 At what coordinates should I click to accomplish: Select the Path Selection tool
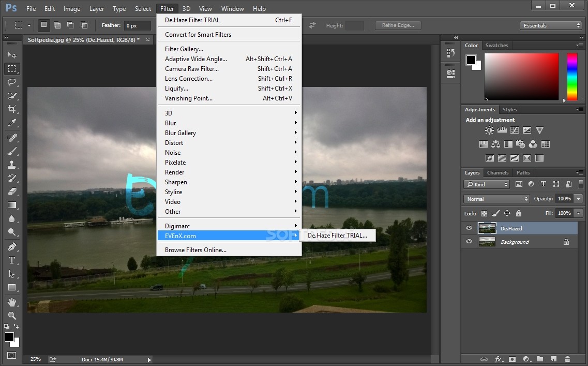[12, 274]
